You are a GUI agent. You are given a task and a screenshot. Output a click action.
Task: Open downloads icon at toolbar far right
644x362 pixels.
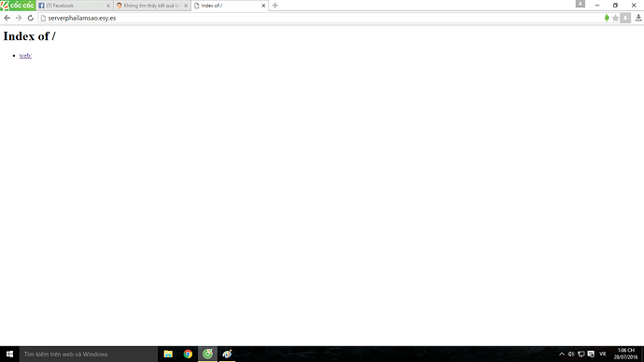tap(638, 18)
